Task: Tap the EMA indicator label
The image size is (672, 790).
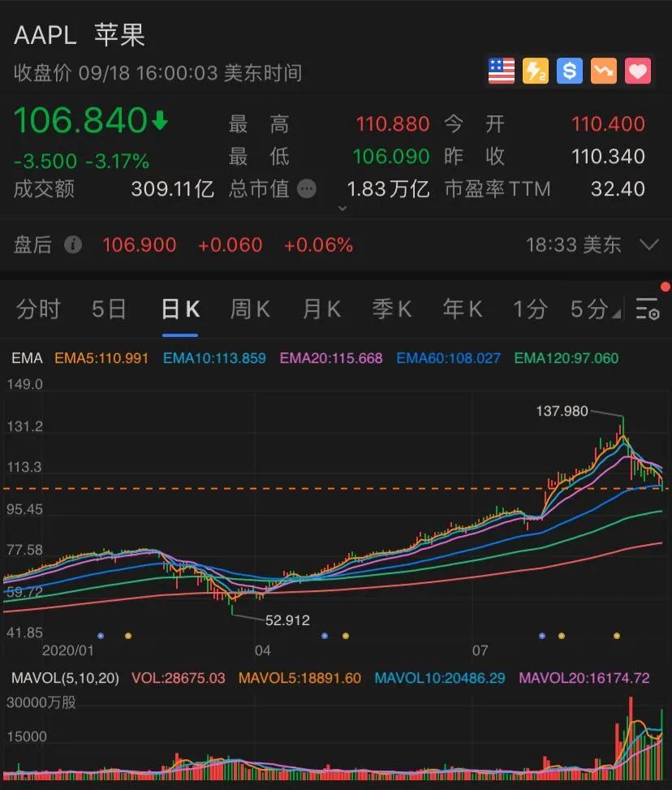Action: coord(28,358)
